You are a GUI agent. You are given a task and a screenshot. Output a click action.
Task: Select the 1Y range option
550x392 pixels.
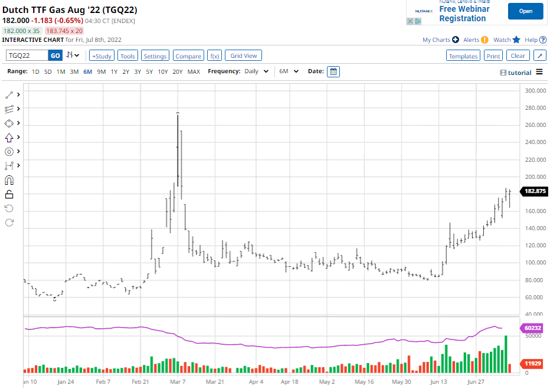pyautogui.click(x=114, y=71)
